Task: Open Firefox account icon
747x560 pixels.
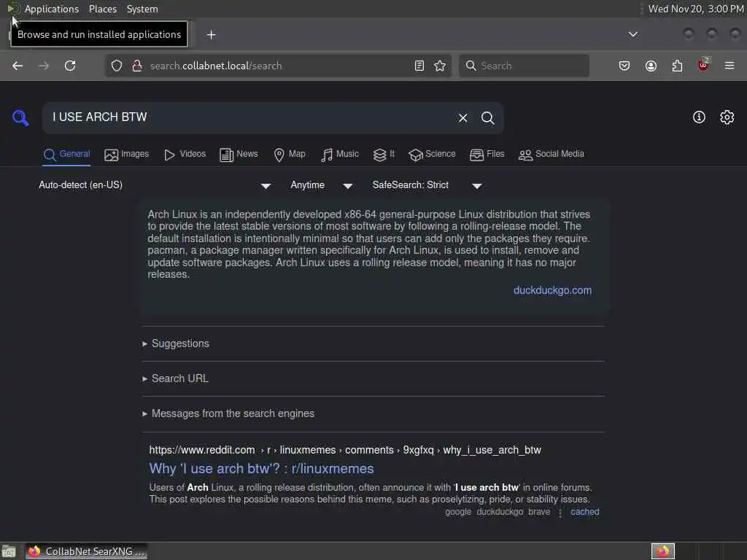Action: [651, 66]
